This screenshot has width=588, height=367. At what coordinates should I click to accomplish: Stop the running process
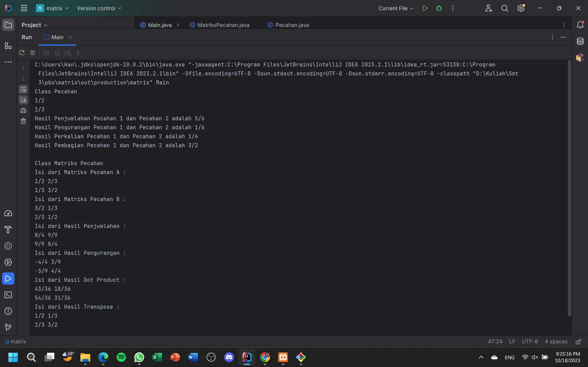33,53
